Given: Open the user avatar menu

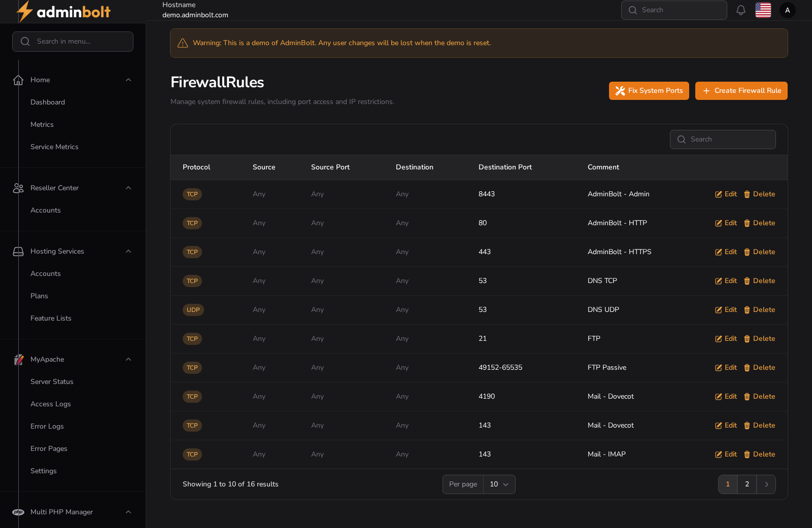Looking at the screenshot, I should pos(788,10).
